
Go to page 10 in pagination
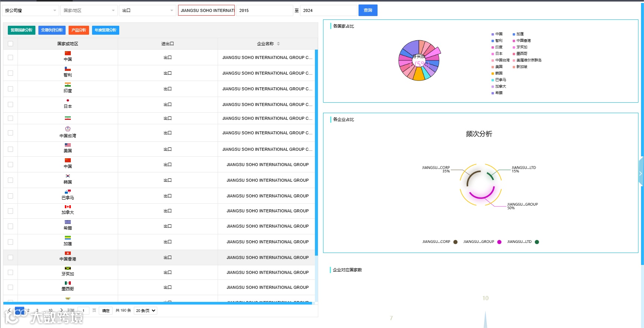51,310
